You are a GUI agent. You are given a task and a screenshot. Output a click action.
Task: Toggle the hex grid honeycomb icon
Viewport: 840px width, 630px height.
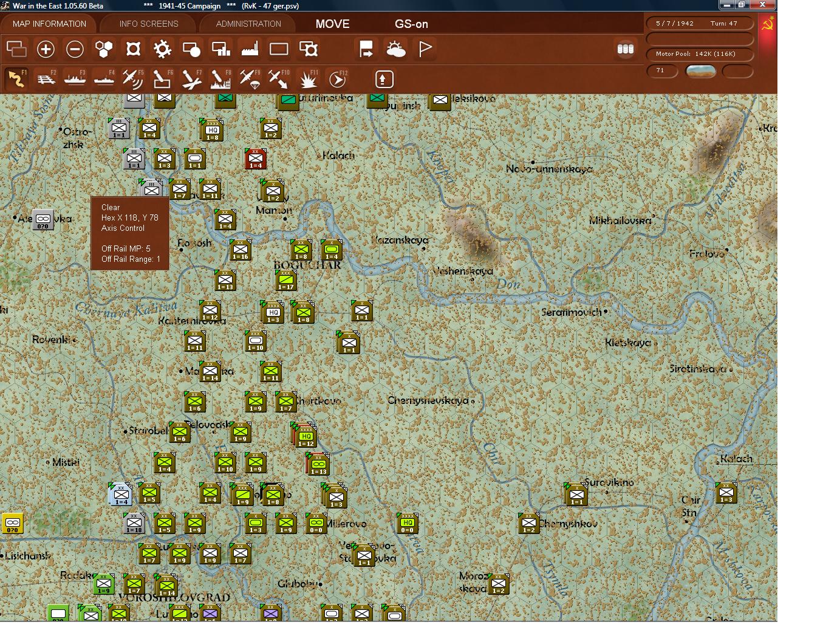click(x=104, y=49)
